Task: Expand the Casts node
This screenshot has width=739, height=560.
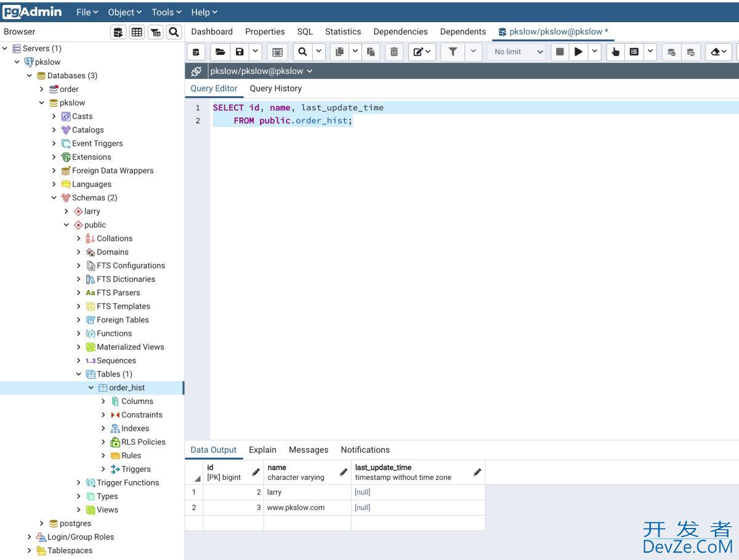Action: 54,116
